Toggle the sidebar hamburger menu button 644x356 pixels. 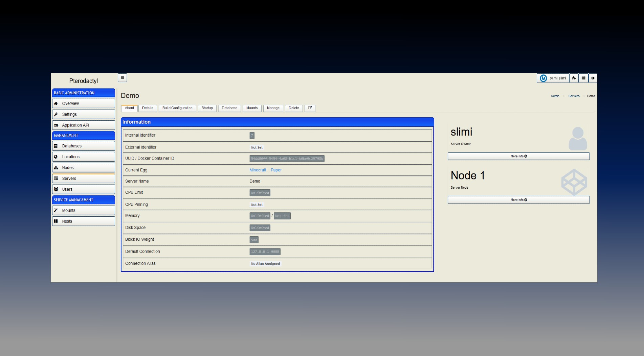pyautogui.click(x=122, y=78)
